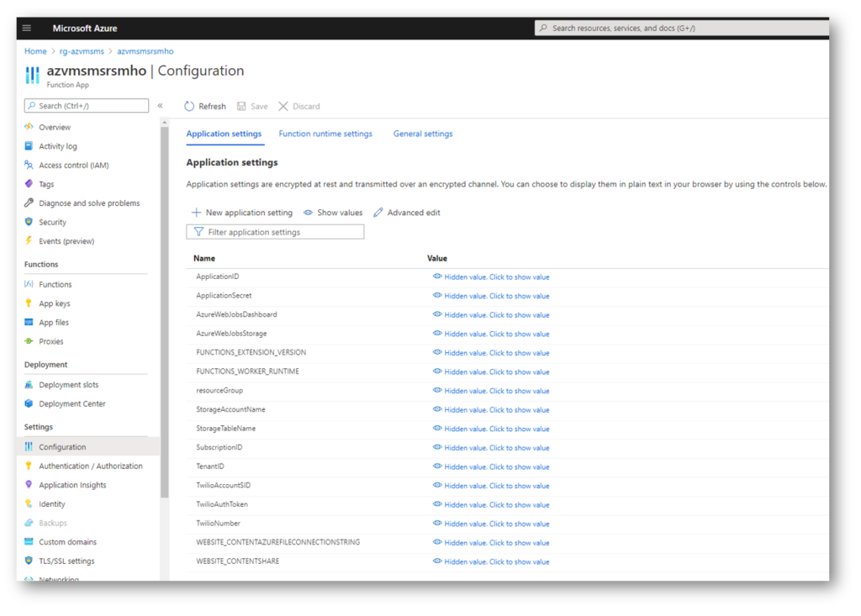Reveal the SubscriptionID hidden value eye icon
Screen dimensions: 861x616
[437, 447]
